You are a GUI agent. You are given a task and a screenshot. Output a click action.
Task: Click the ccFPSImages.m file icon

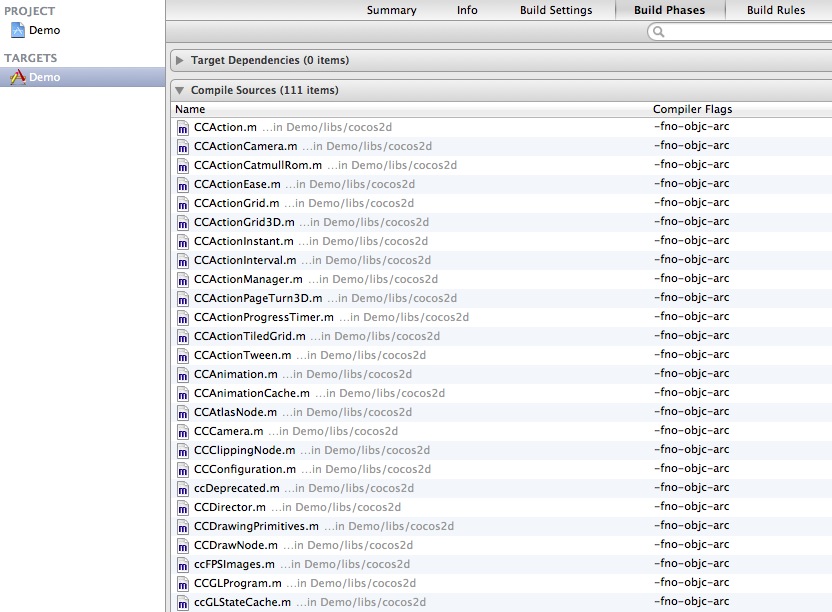pos(183,565)
